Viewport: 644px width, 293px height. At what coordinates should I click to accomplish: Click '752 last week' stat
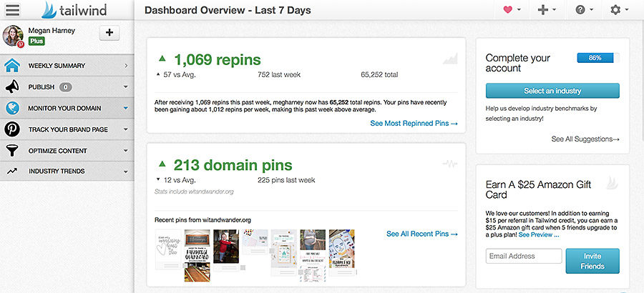click(279, 75)
